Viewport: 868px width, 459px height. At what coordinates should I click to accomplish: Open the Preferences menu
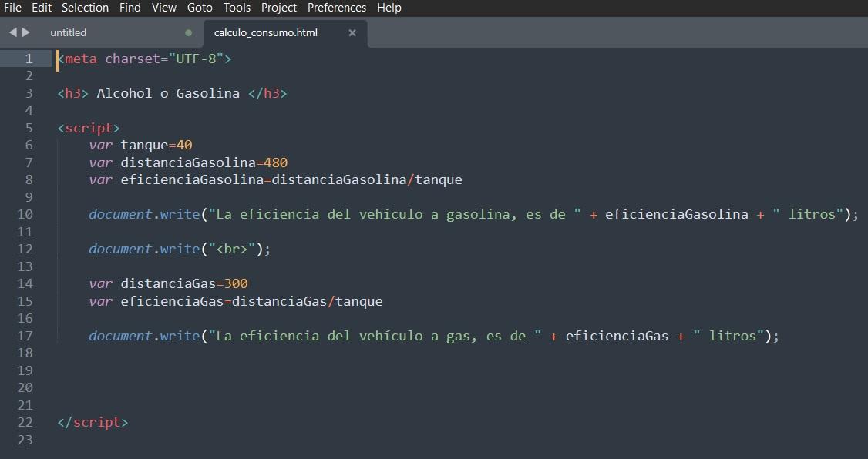[337, 8]
